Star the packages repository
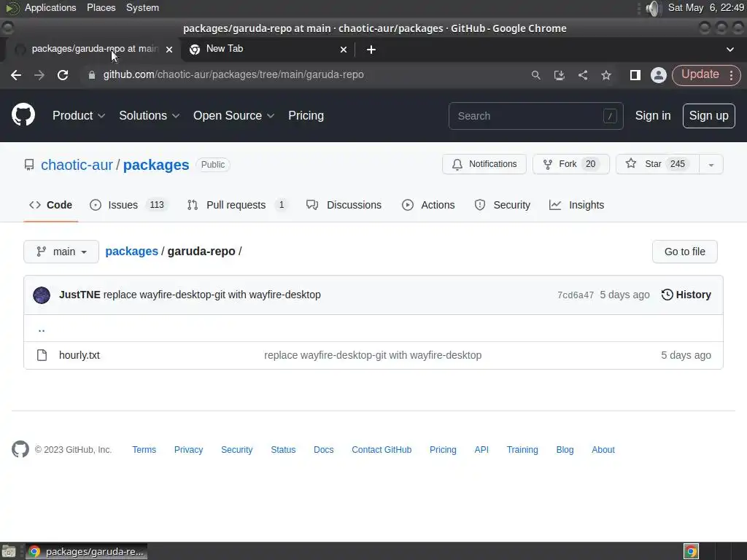Viewport: 747px width, 560px height. [657, 164]
